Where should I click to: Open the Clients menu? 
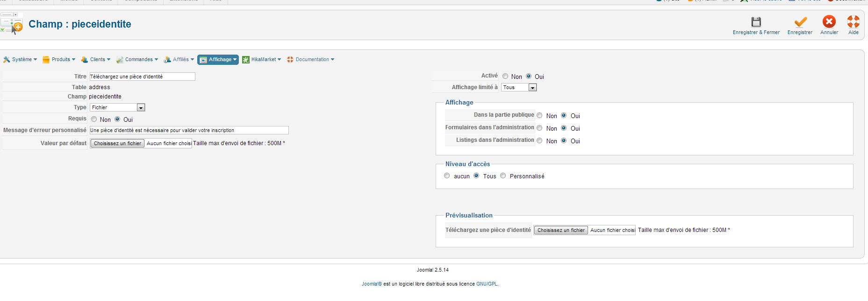97,60
